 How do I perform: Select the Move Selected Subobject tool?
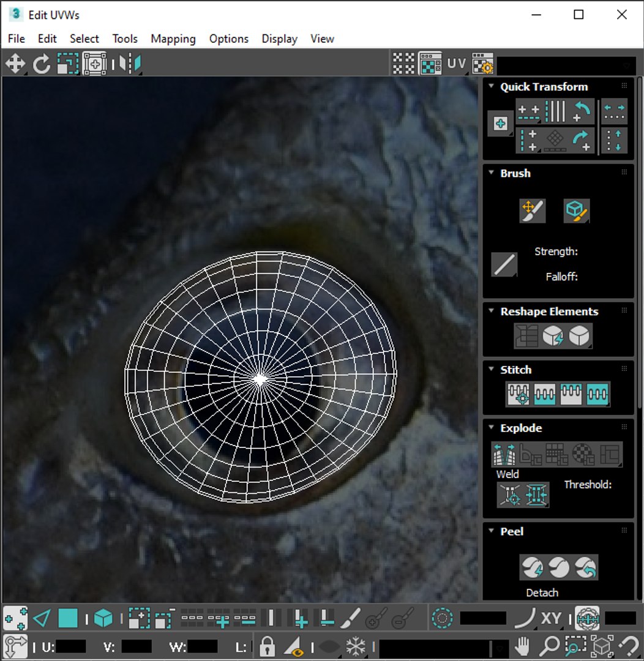point(15,64)
